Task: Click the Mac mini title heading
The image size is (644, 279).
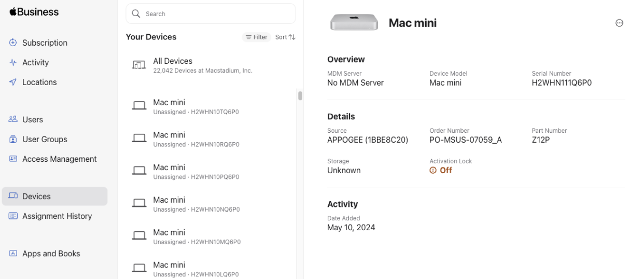Action: tap(413, 23)
